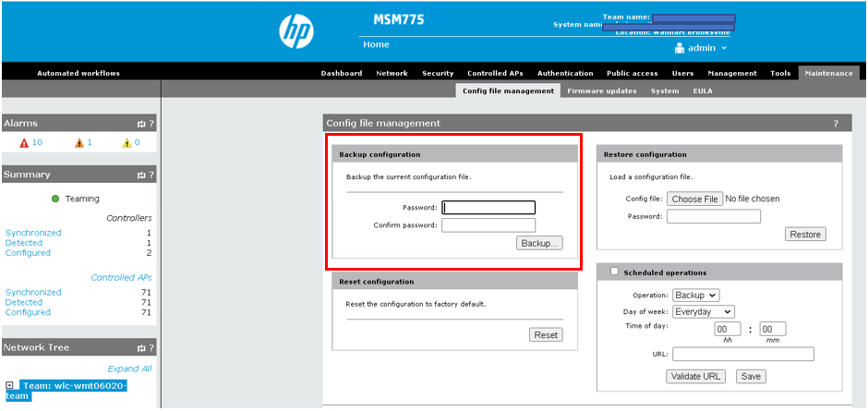
Task: Expand the wlc-wmt06020 team tree node
Action: pos(9,385)
